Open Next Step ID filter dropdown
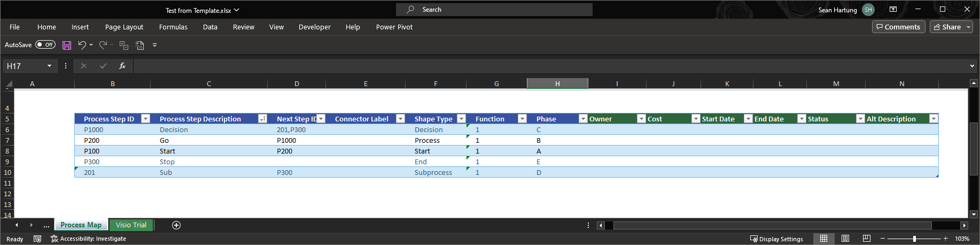 [x=321, y=119]
